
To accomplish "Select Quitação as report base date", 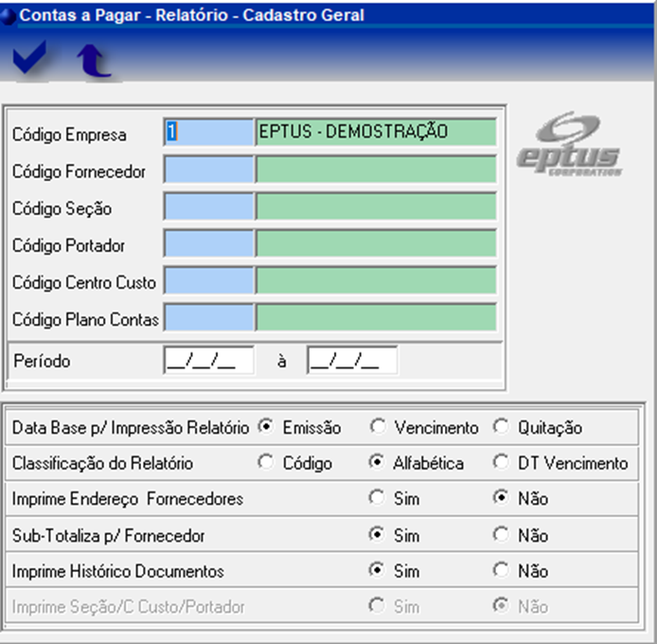I will coord(501,427).
